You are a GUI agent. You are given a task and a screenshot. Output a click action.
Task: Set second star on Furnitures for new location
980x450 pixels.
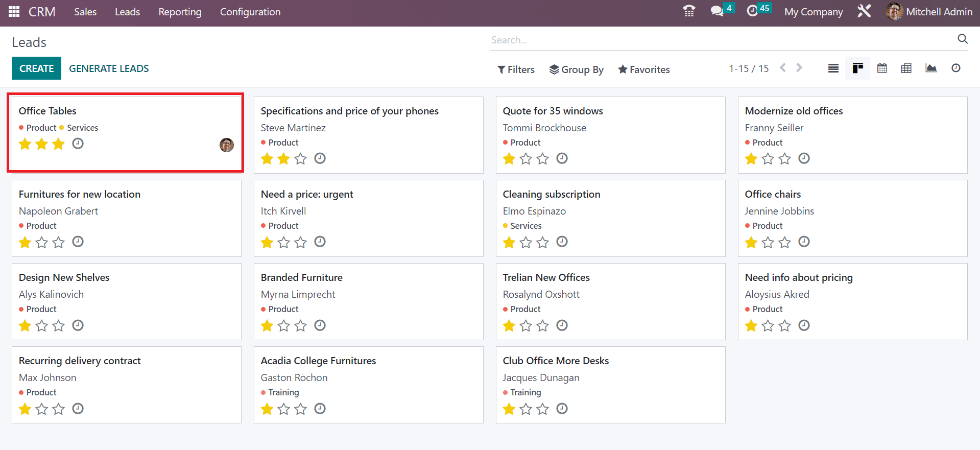click(x=42, y=242)
